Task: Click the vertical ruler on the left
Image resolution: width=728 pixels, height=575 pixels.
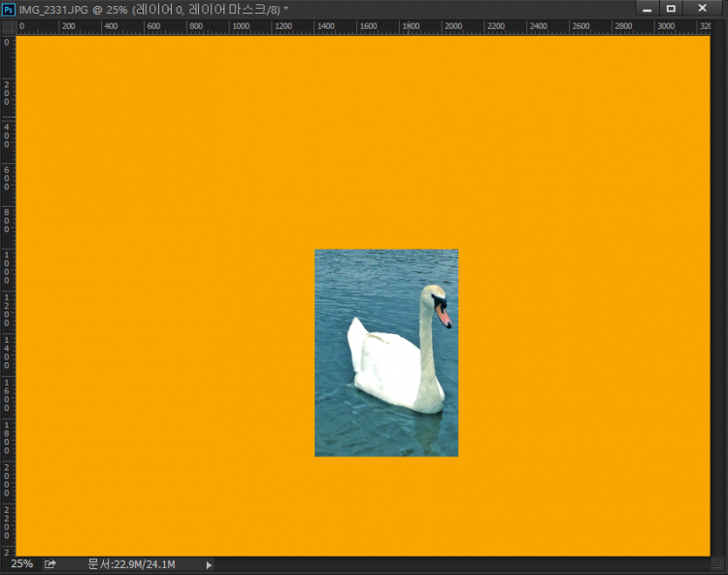Action: click(8, 291)
